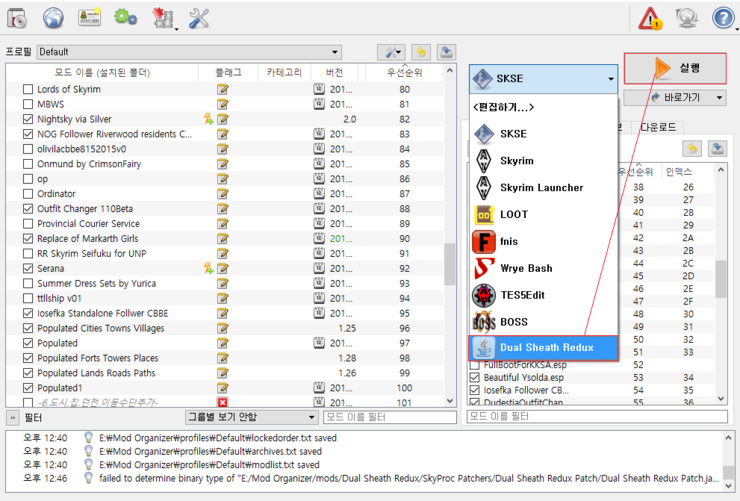Click the 실행 run button
This screenshot has width=740, height=501.
(675, 68)
